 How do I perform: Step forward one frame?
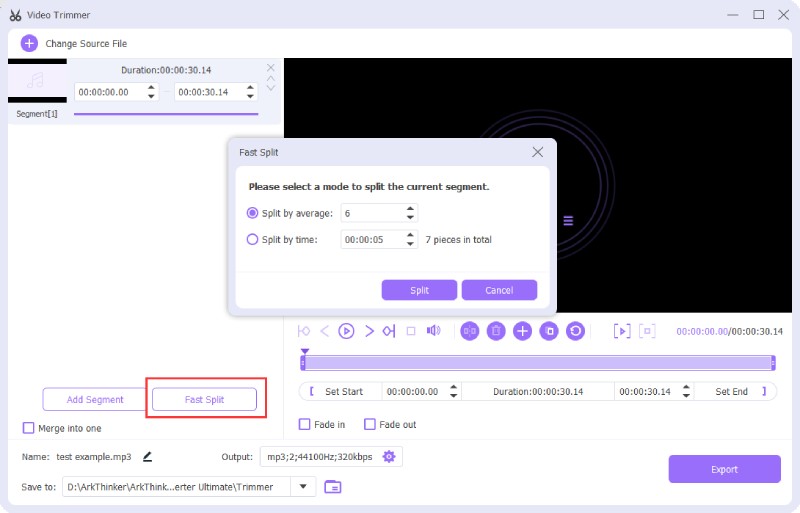tap(369, 331)
